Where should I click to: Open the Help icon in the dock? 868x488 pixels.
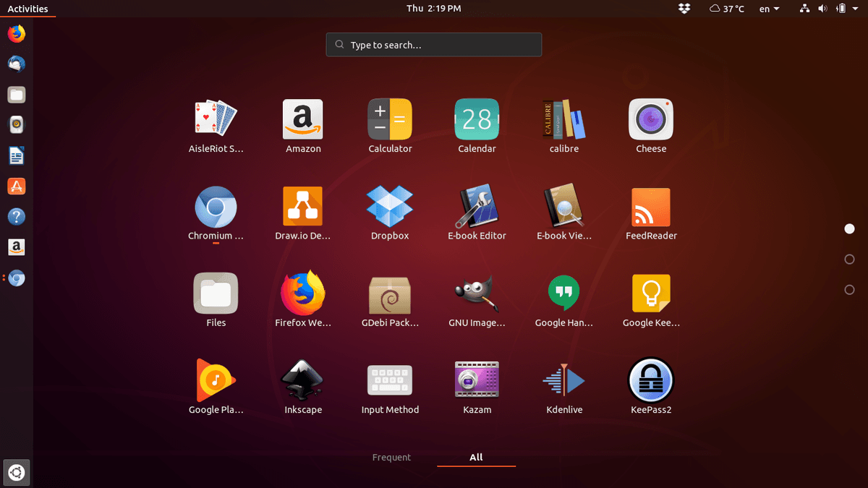(16, 217)
